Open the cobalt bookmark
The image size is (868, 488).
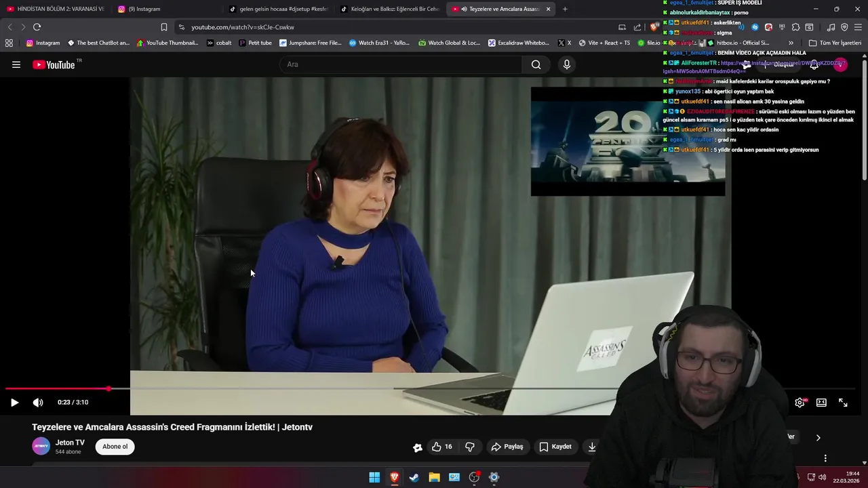[x=218, y=43]
